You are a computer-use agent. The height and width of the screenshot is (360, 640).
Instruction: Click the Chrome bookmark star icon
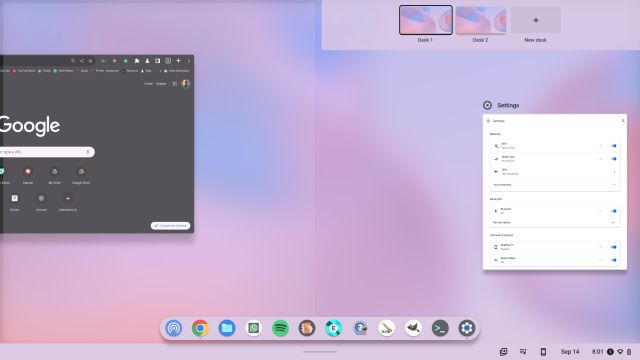point(91,61)
